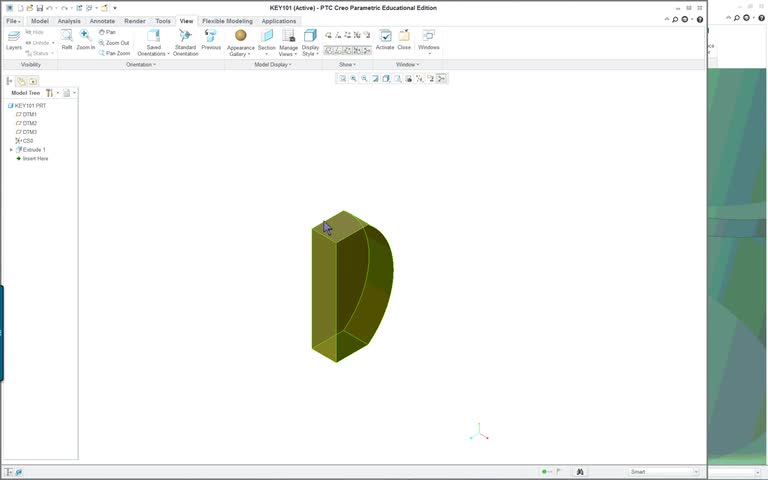The height and width of the screenshot is (480, 768).
Task: Switch to the Render ribbon tab
Action: (x=135, y=21)
